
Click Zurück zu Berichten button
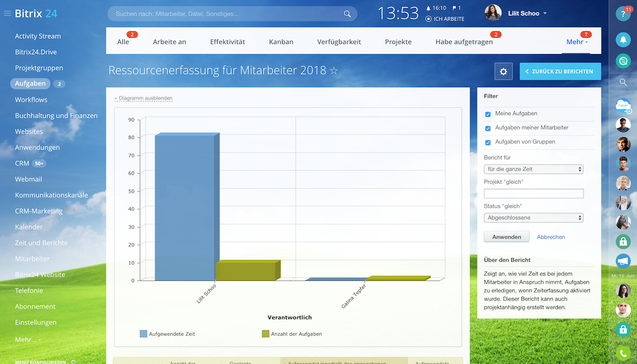click(x=560, y=71)
